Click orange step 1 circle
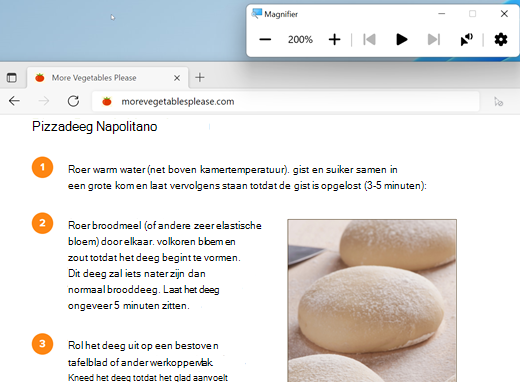The width and height of the screenshot is (520, 382). pos(42,167)
